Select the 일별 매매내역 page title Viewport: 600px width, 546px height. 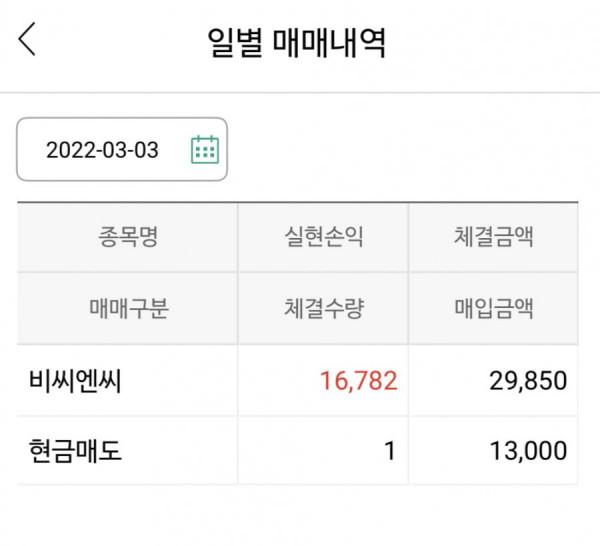296,42
